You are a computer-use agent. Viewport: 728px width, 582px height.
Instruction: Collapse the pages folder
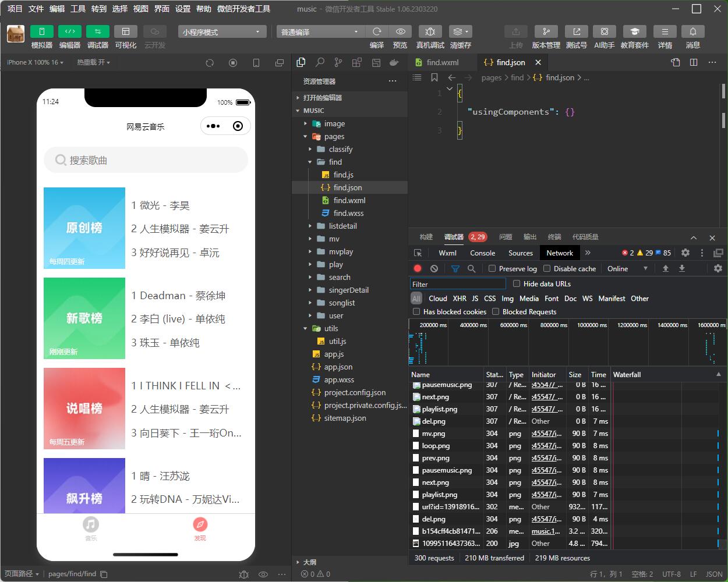pyautogui.click(x=305, y=136)
